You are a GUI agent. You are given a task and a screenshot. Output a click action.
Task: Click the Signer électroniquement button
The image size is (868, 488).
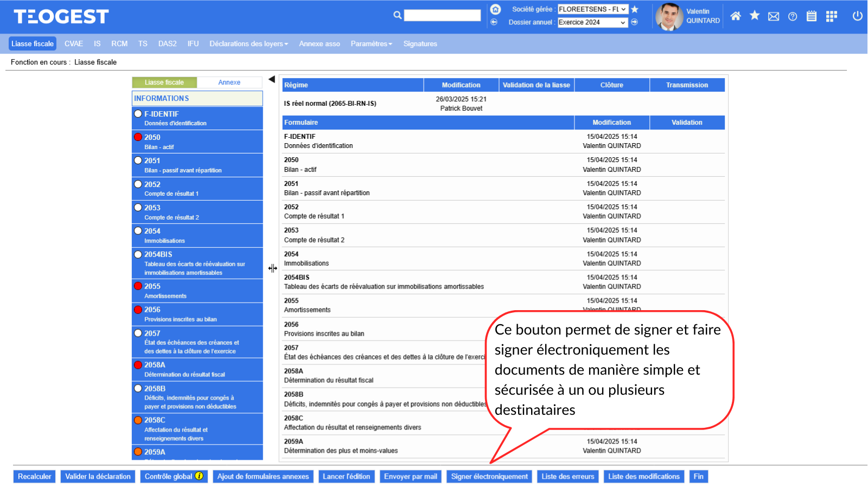tap(489, 477)
